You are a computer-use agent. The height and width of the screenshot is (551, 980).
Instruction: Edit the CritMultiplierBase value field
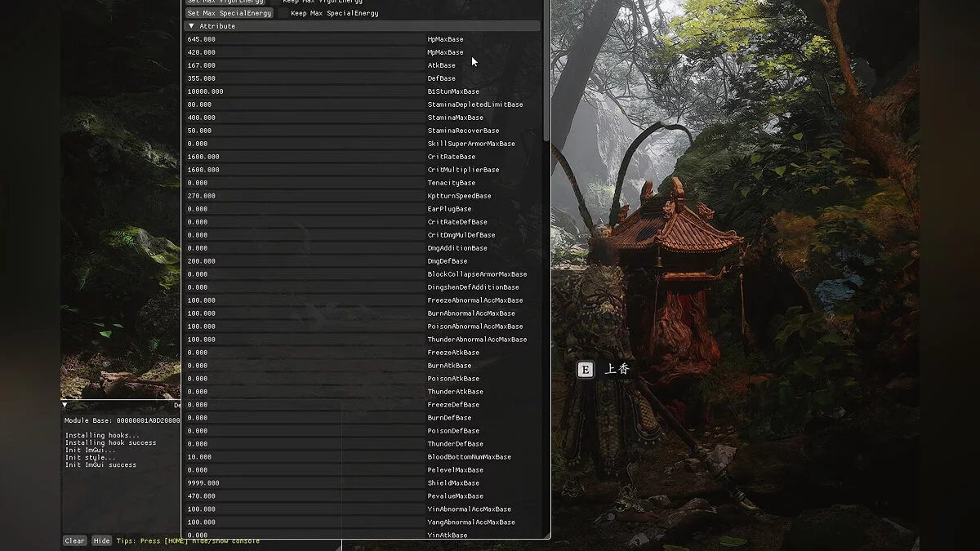pos(304,170)
